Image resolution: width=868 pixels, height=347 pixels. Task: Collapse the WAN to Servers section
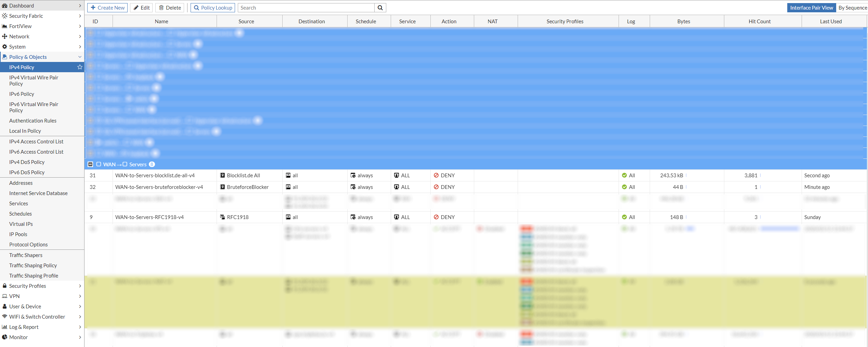(x=90, y=165)
